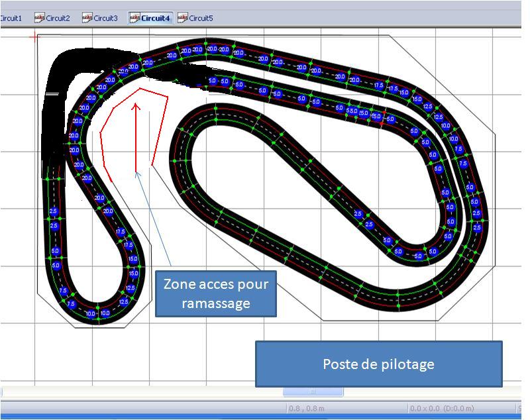Switch to the Circuit1 tab

(x=11, y=18)
